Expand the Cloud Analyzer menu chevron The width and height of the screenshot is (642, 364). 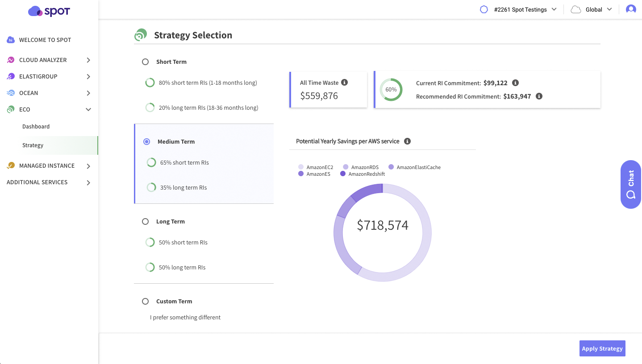tap(88, 60)
